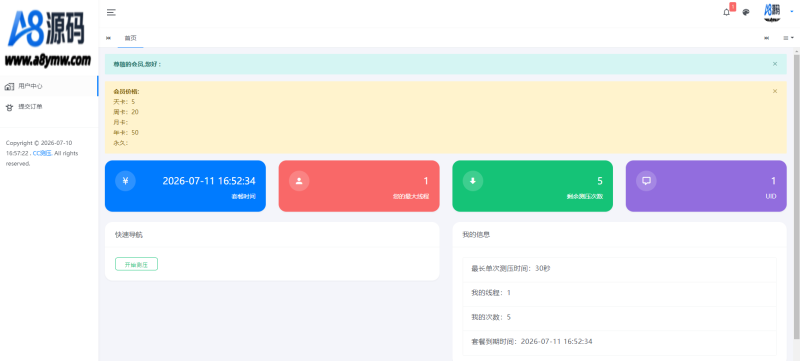Image resolution: width=800 pixels, height=361 pixels.
Task: Click the 我的信息 panel heading
Action: [477, 235]
